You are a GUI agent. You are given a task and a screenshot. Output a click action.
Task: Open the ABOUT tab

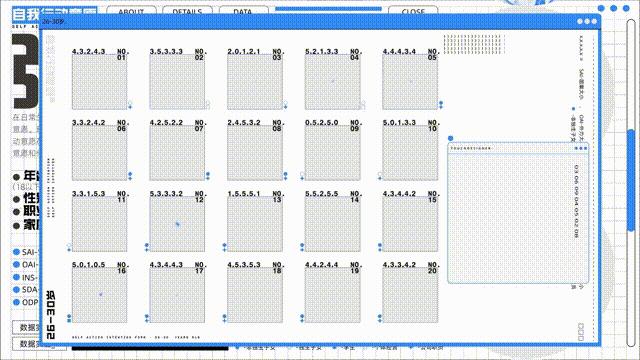(x=131, y=11)
